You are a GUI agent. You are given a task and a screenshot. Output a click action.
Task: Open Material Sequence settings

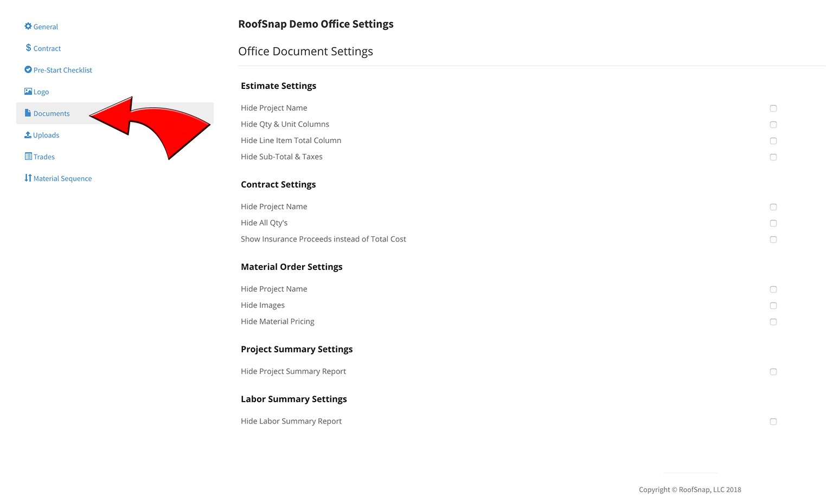pyautogui.click(x=62, y=178)
